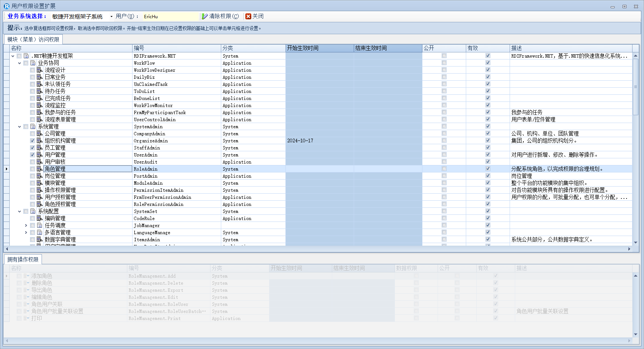Click the 用户 input field showing EricHu
The height and width of the screenshot is (349, 644).
point(171,16)
